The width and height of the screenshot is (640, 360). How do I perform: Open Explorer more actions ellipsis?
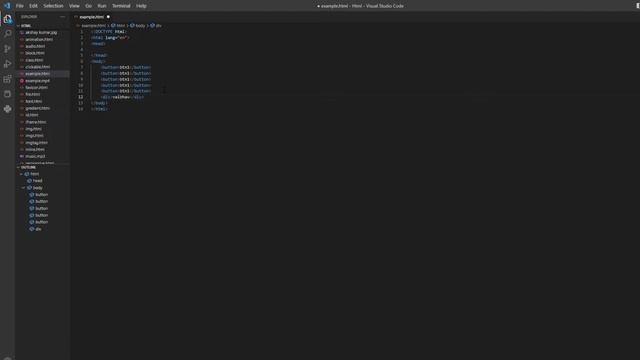(x=62, y=17)
